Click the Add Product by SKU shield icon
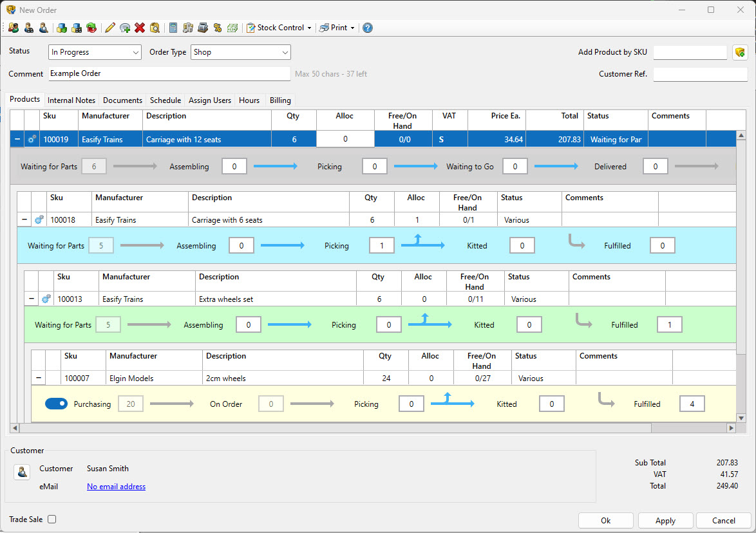Image resolution: width=756 pixels, height=533 pixels. click(x=740, y=52)
